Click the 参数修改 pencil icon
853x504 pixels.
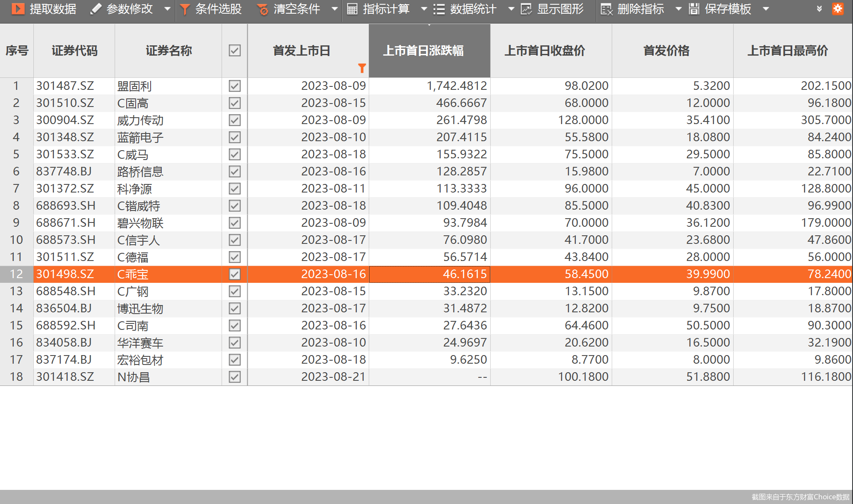96,9
